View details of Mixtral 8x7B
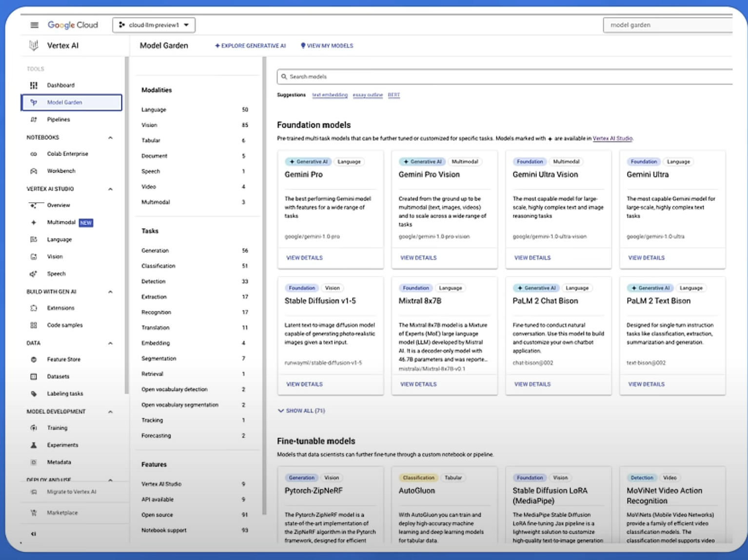 (x=418, y=385)
